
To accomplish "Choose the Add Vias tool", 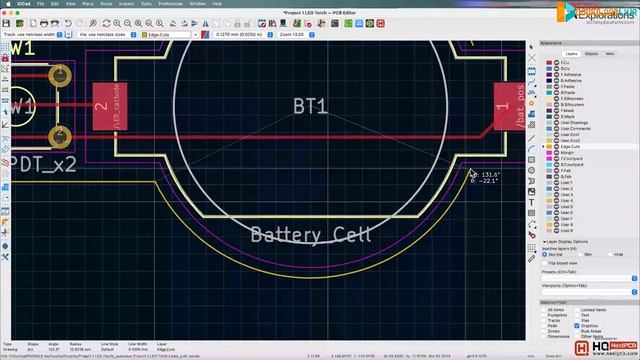I will [x=531, y=103].
